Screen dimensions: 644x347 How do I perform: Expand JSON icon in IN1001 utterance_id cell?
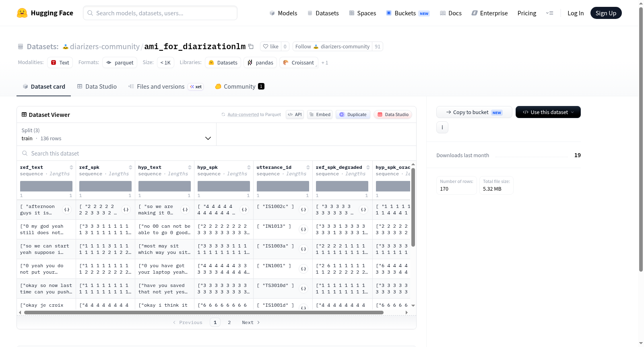303,269
